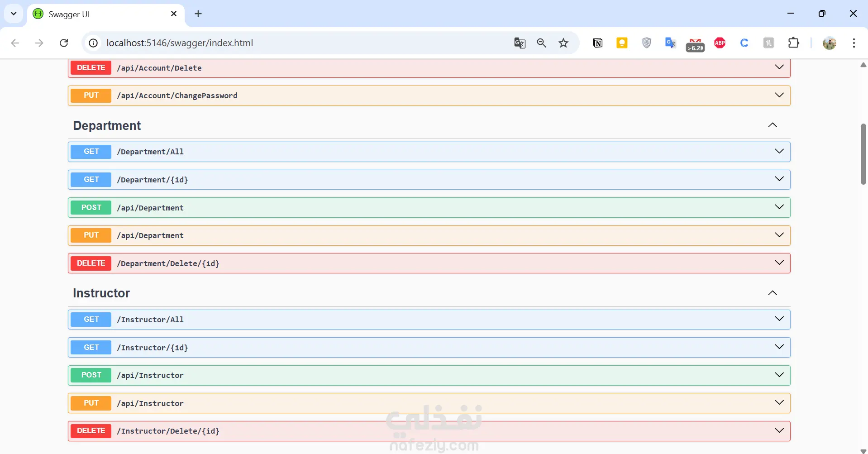Click the Department section heading
Viewport: 868px width, 454px height.
point(107,126)
